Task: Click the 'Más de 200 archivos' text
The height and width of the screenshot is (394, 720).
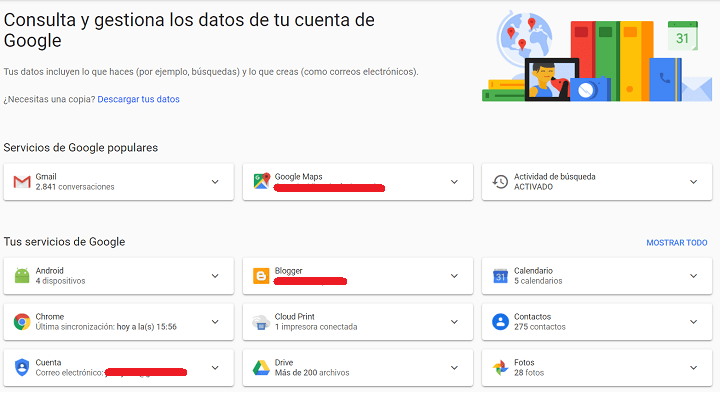Action: [312, 373]
